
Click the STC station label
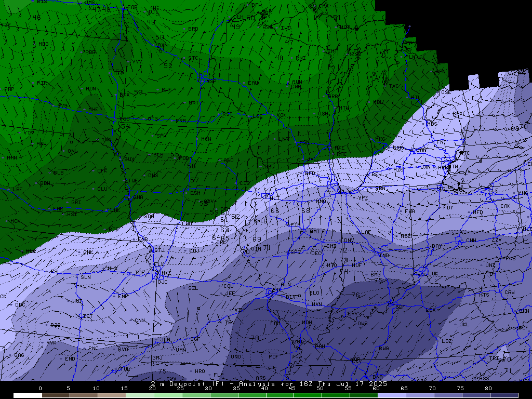[193, 58]
